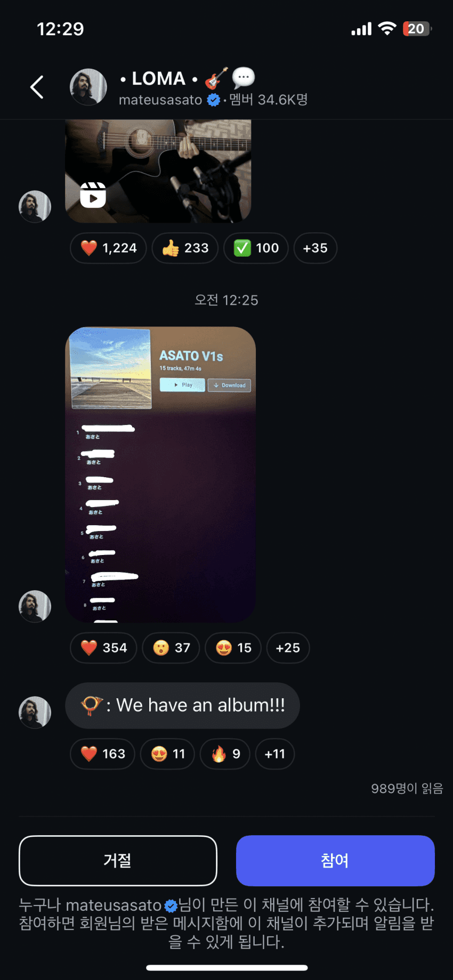This screenshot has height=980, width=453.
Task: Toggle the 233 thumbs-up reaction
Action: click(185, 248)
